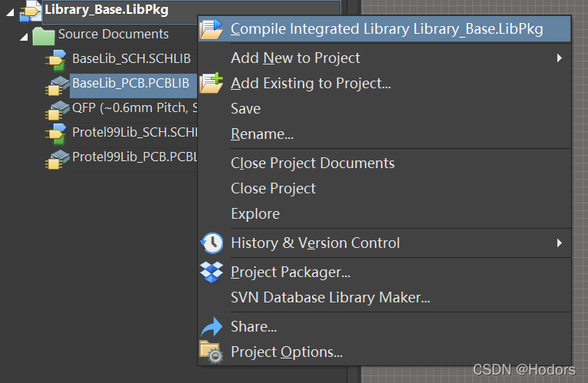
Task: Click the Compile Integrated Library folder icon
Action: click(x=211, y=29)
